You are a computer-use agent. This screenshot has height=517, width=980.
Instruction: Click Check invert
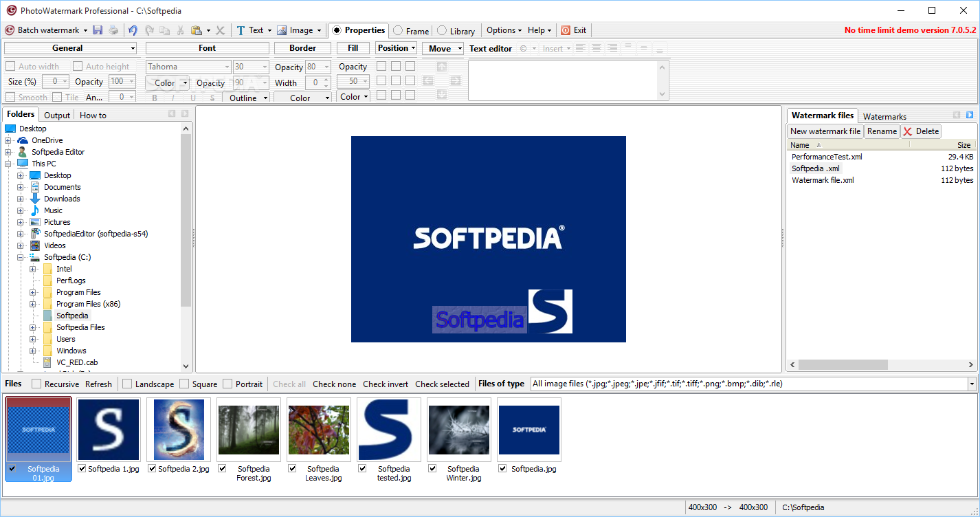[x=386, y=384]
